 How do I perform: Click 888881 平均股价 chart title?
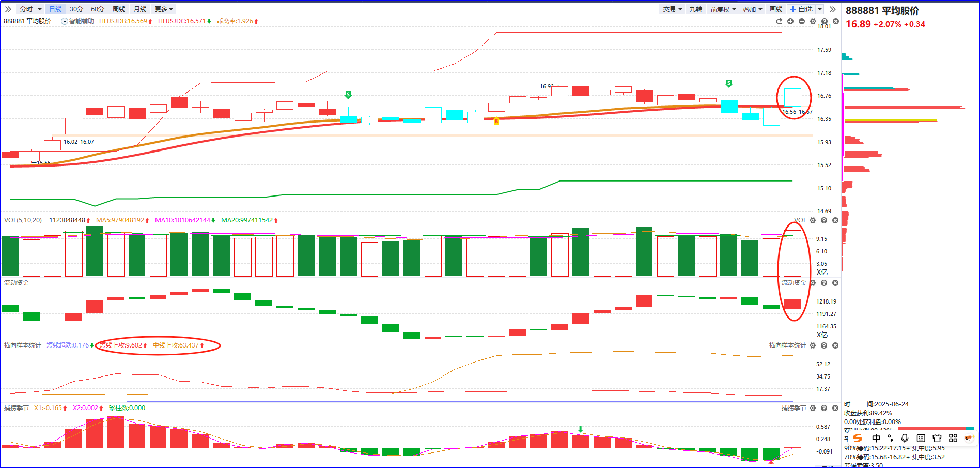[27, 21]
